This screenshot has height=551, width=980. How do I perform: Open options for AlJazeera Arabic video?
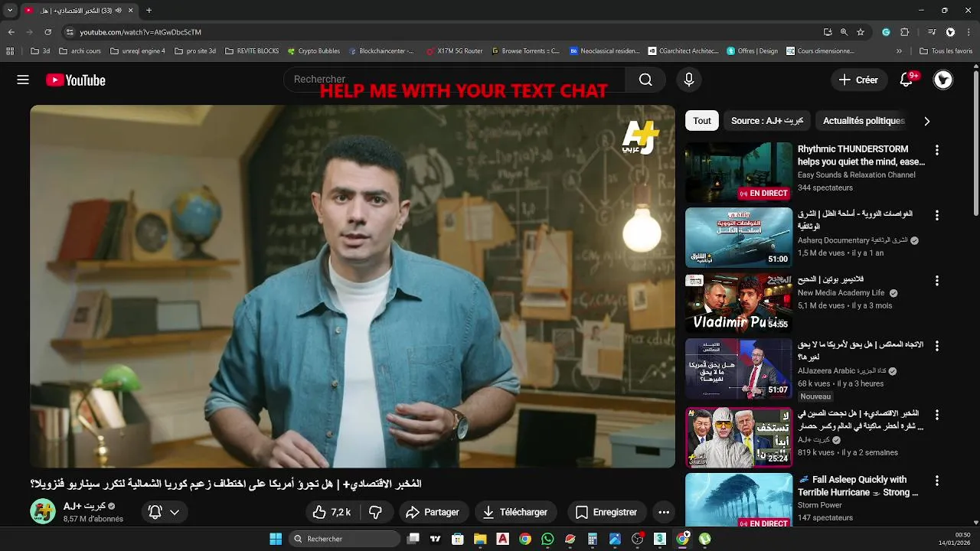coord(936,346)
